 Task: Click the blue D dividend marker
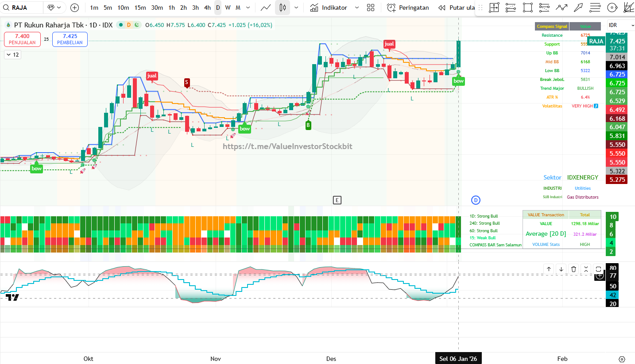coord(476,200)
